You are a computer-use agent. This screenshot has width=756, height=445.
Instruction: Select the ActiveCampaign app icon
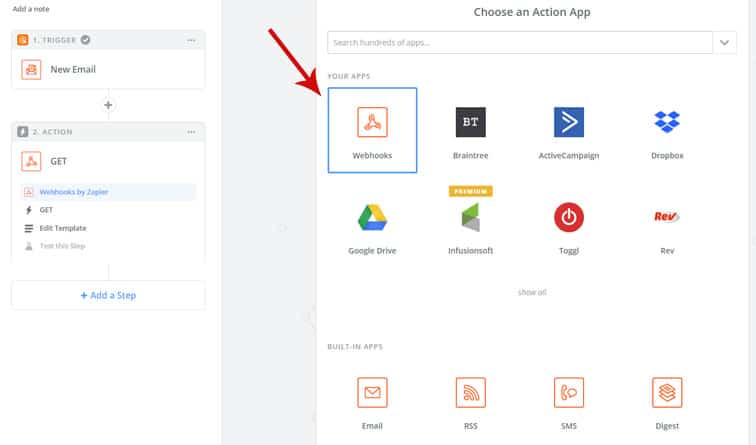568,123
